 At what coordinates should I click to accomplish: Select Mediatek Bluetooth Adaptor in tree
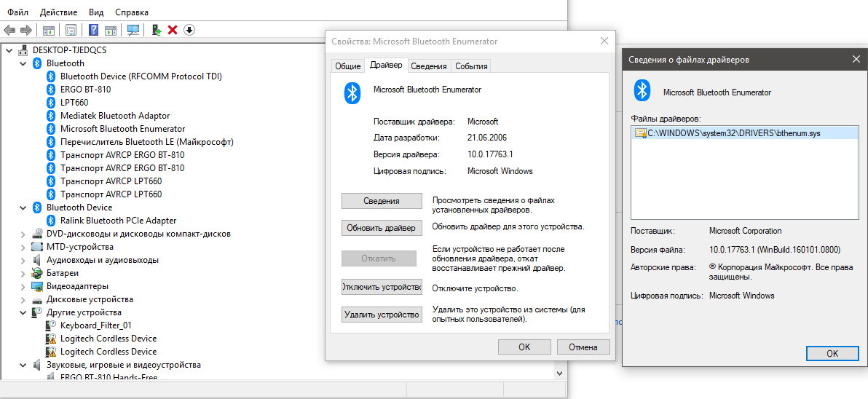pyautogui.click(x=115, y=116)
